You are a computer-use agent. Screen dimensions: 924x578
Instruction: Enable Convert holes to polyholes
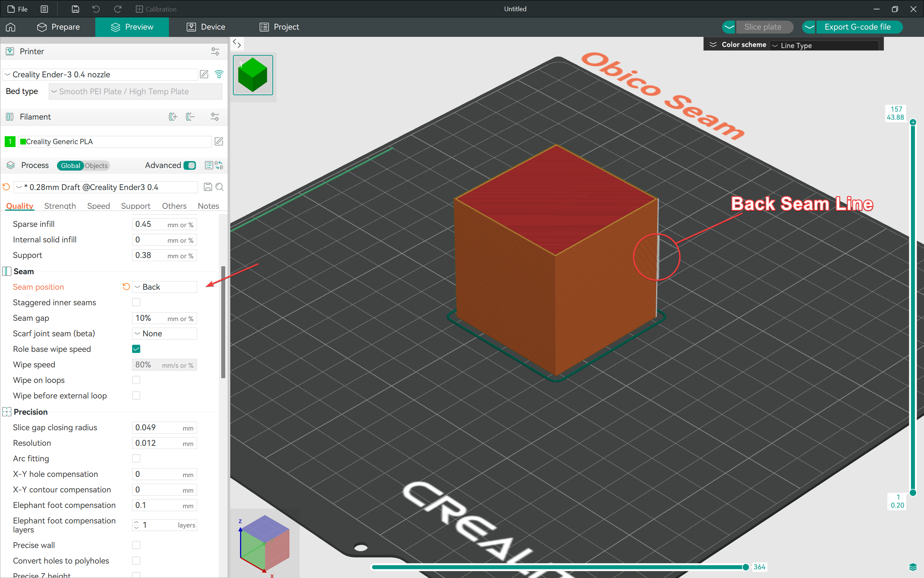tap(136, 561)
